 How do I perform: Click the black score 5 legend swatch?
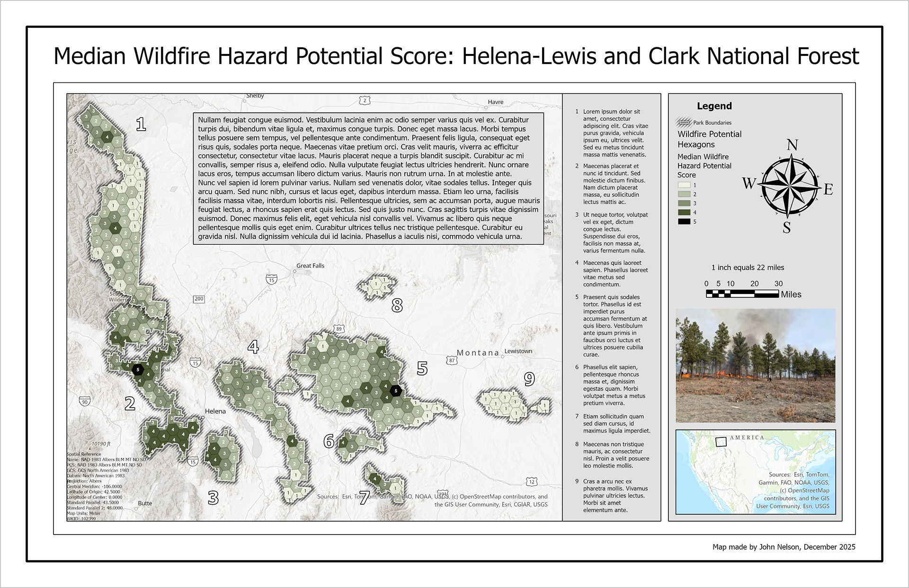[684, 222]
